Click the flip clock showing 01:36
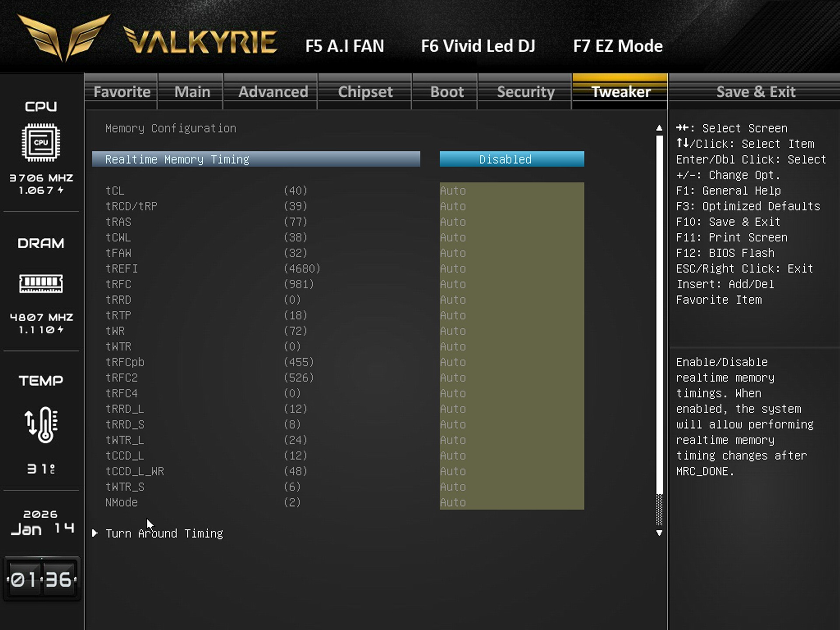 pyautogui.click(x=41, y=579)
